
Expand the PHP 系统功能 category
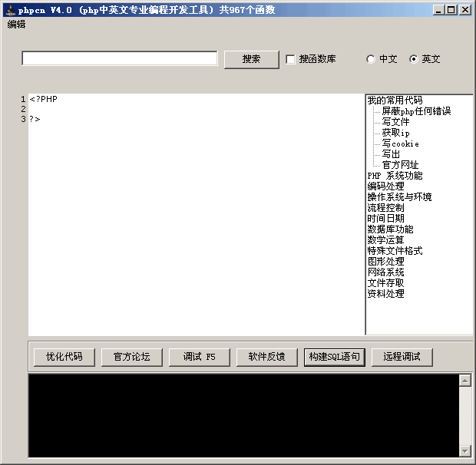395,176
